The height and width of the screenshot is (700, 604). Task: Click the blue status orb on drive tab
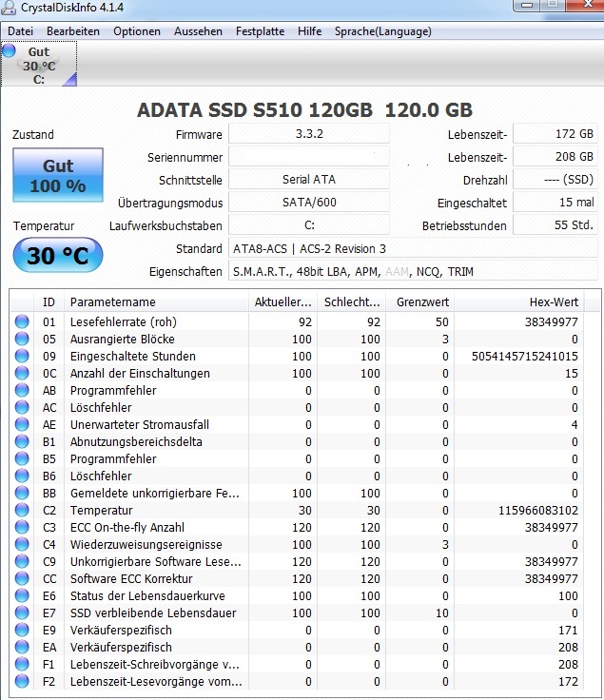9,50
